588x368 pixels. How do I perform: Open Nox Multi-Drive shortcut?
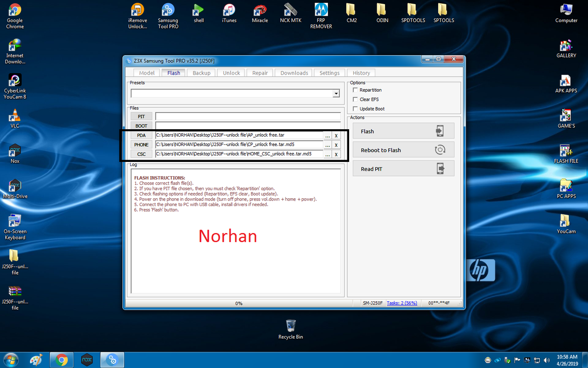15,189
